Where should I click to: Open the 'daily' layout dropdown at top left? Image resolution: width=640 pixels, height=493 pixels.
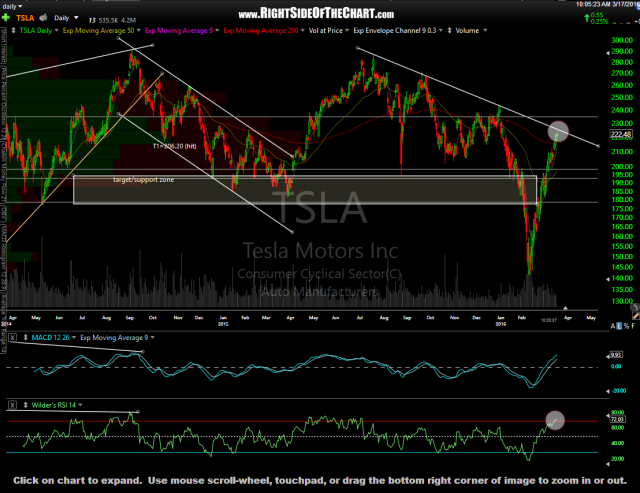point(12,6)
